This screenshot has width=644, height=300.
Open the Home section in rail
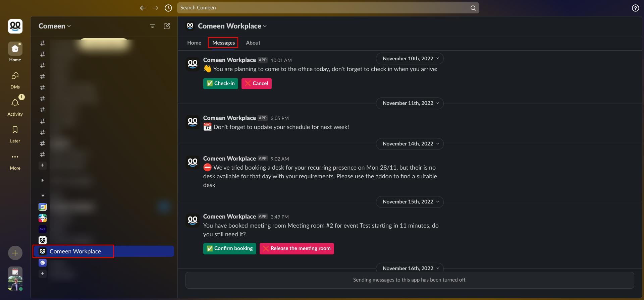pyautogui.click(x=15, y=52)
